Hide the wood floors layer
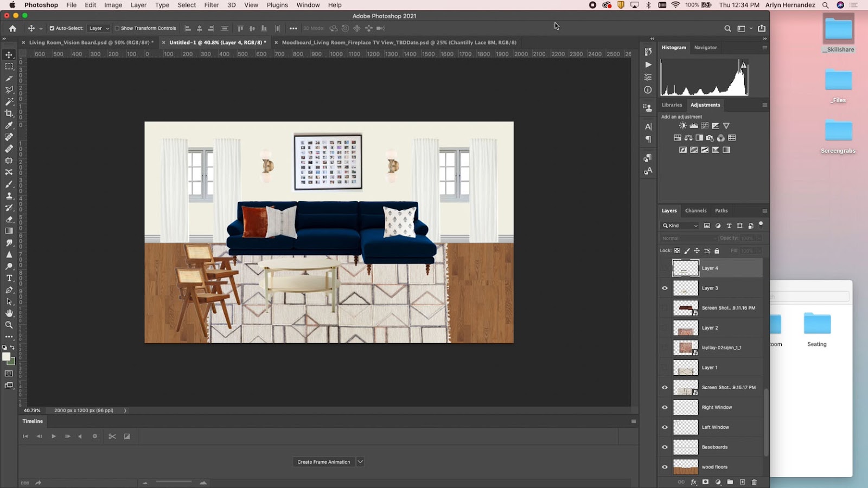The width and height of the screenshot is (868, 488). [665, 467]
